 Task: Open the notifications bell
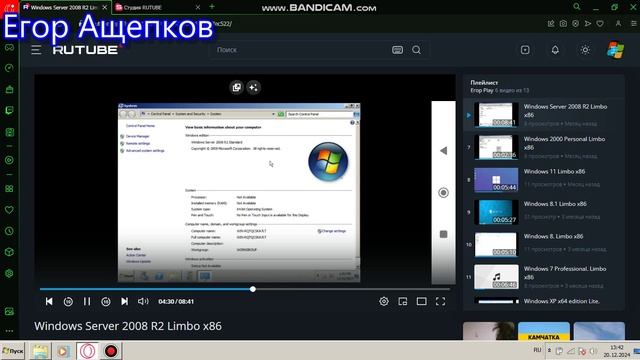pos(555,50)
